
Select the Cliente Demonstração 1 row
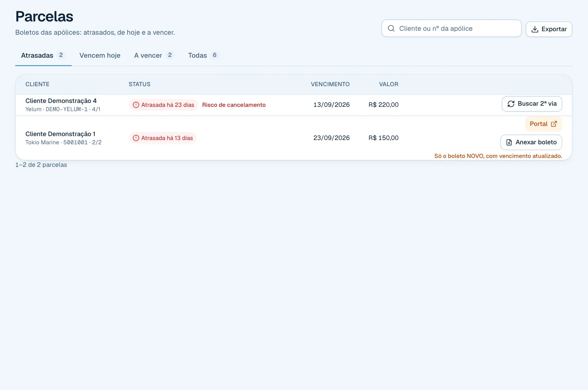coord(294,138)
